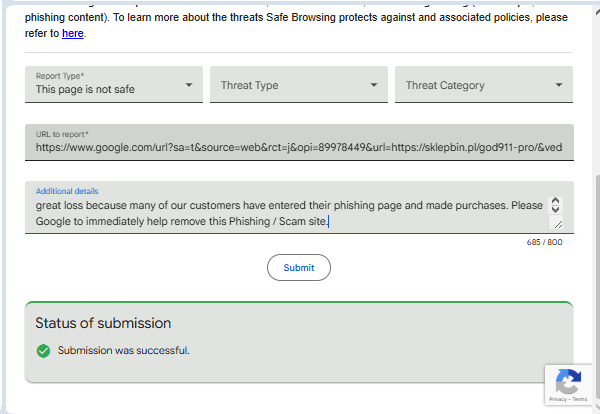600x414 pixels.
Task: Click the 685 / 800 character counter
Action: [545, 242]
